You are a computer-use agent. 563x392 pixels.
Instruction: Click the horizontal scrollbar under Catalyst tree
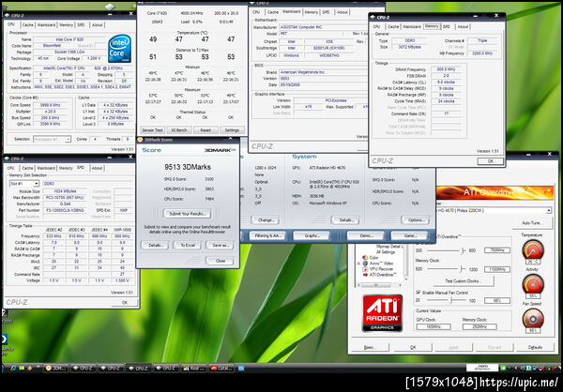point(380,285)
